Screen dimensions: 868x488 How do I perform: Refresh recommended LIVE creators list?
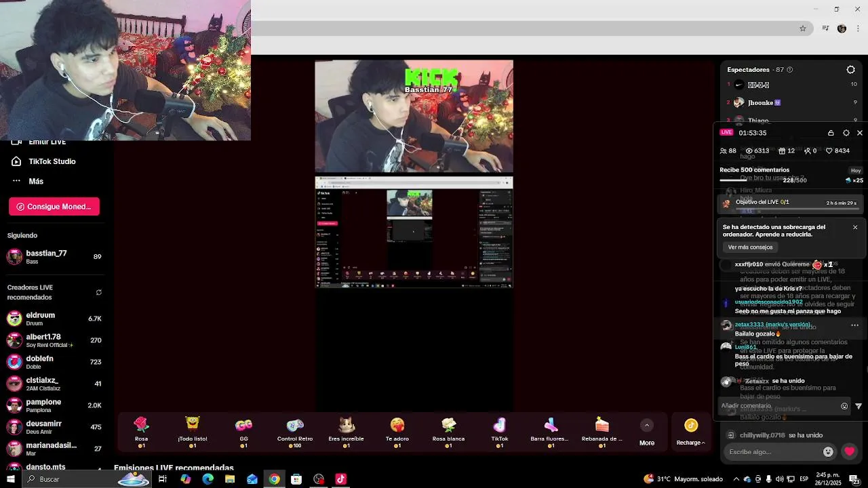click(x=98, y=293)
